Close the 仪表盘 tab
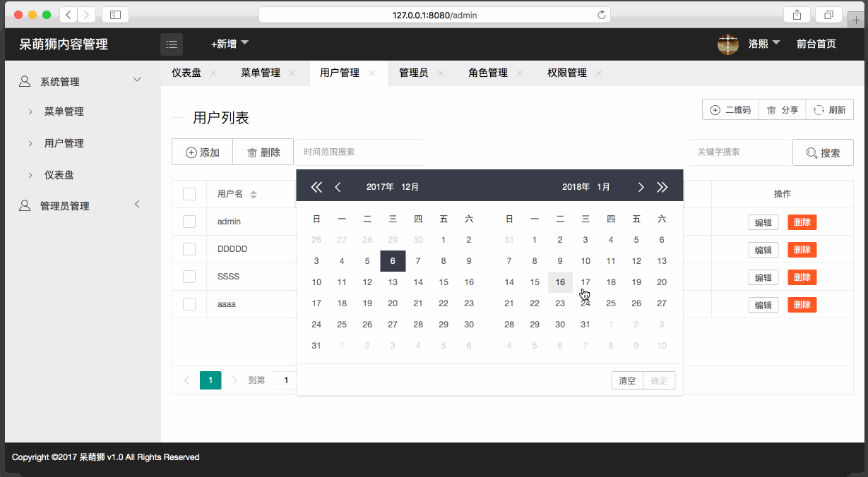Screen dimensions: 868x477 (x=213, y=73)
